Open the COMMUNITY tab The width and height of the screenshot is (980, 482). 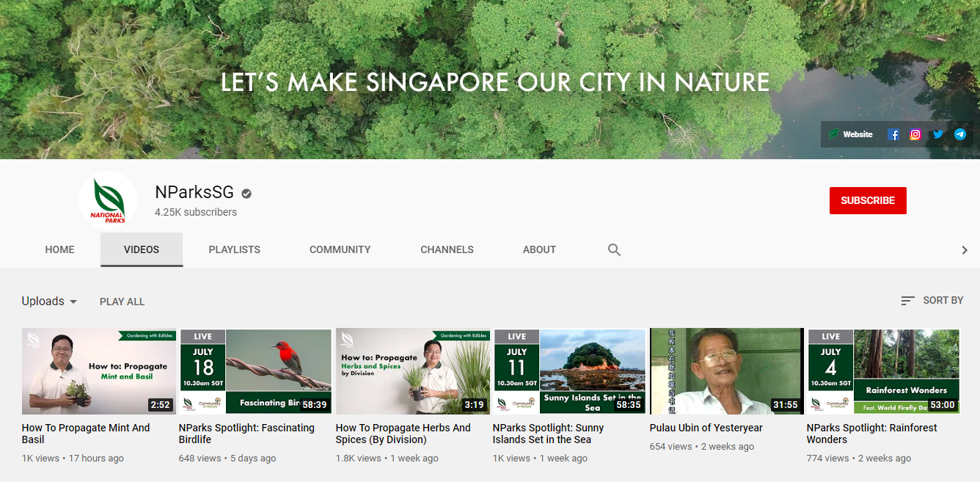[x=340, y=249]
